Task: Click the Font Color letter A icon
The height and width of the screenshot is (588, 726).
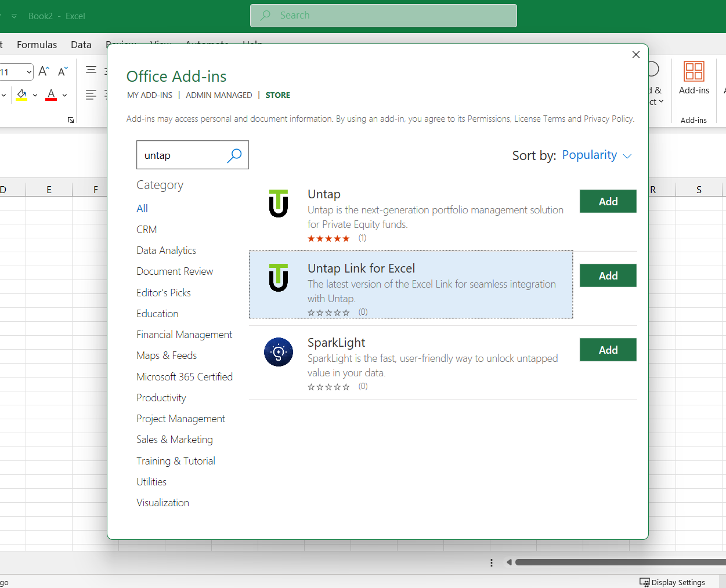Action: tap(51, 95)
